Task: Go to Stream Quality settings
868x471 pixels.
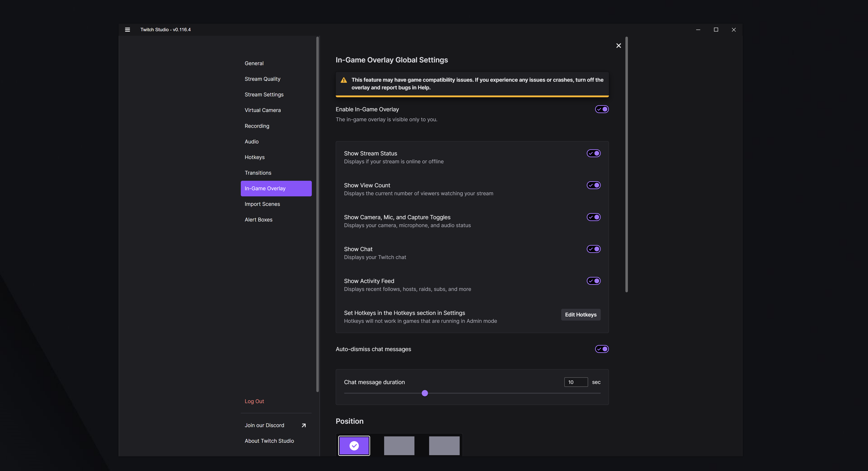Action: [276, 79]
